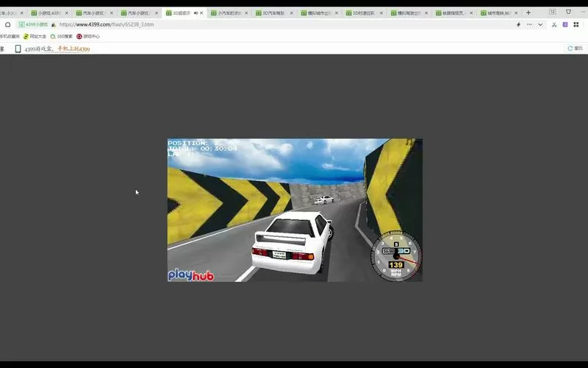Viewport: 588px width, 368px height.
Task: Click the phone icon beside 4399游戏盒
Action: coord(18,49)
